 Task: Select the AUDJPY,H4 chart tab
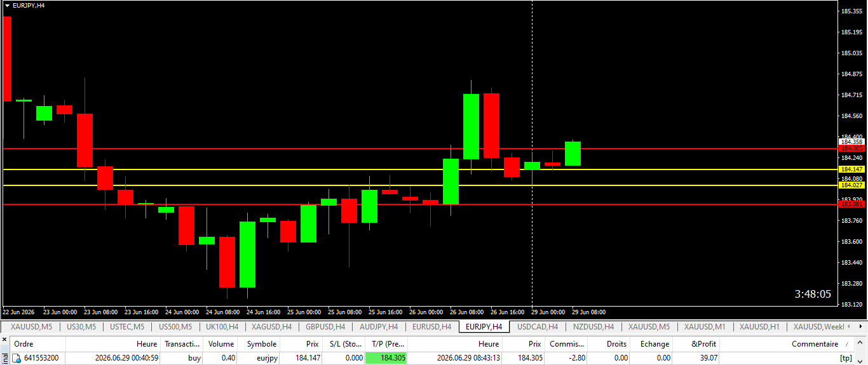[x=378, y=327]
